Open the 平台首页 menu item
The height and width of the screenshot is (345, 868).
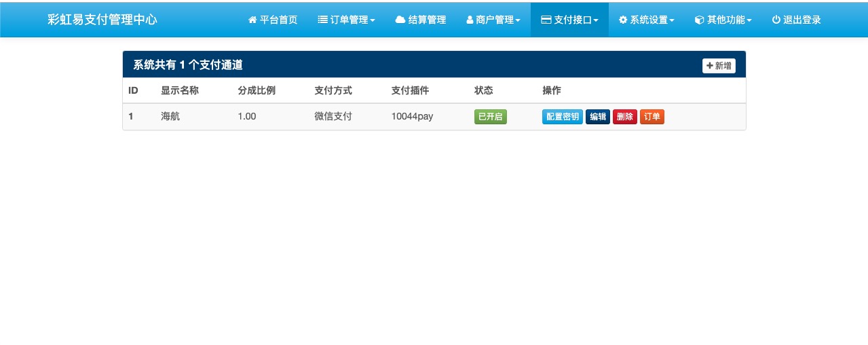(x=273, y=20)
